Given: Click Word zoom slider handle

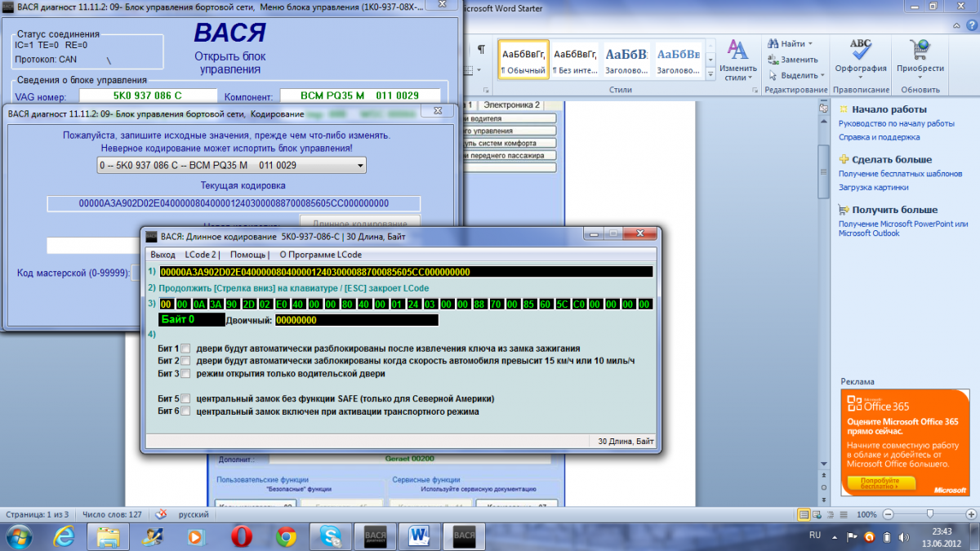Looking at the screenshot, I should (930, 514).
